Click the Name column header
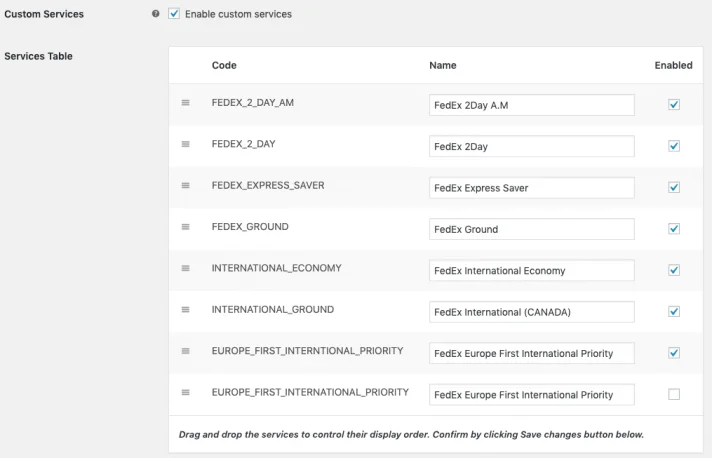Image resolution: width=712 pixels, height=458 pixels. click(443, 65)
